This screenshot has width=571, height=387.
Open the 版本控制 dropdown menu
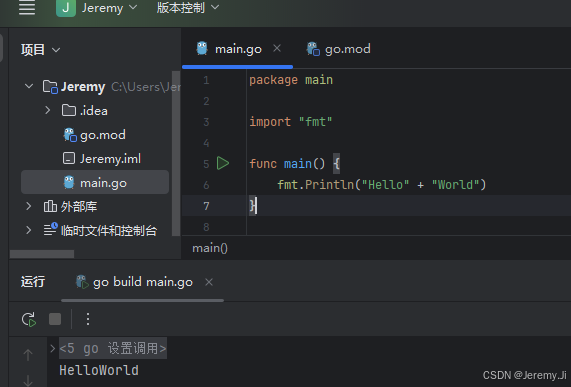click(188, 8)
